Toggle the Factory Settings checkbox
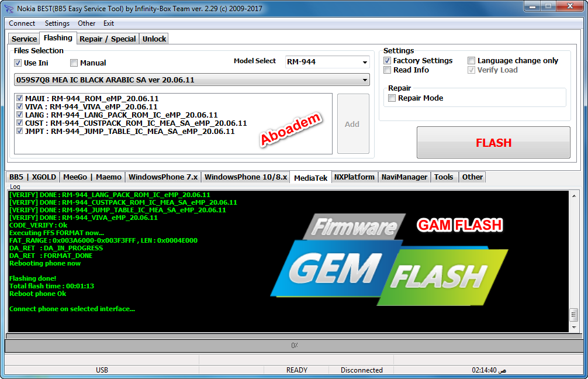Image resolution: width=588 pixels, height=379 pixels. coord(388,60)
